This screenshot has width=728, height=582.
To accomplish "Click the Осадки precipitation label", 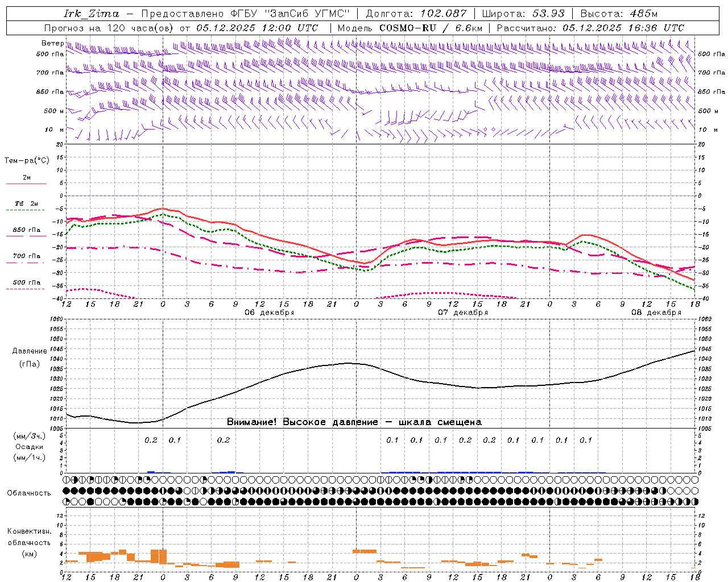I will coord(29,447).
